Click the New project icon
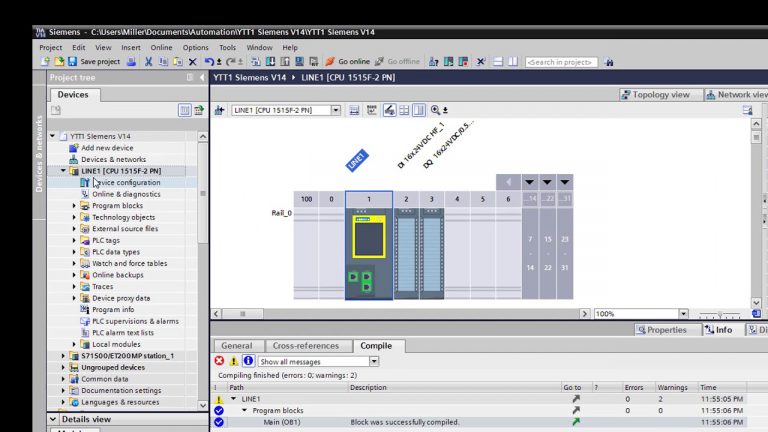 [45, 62]
